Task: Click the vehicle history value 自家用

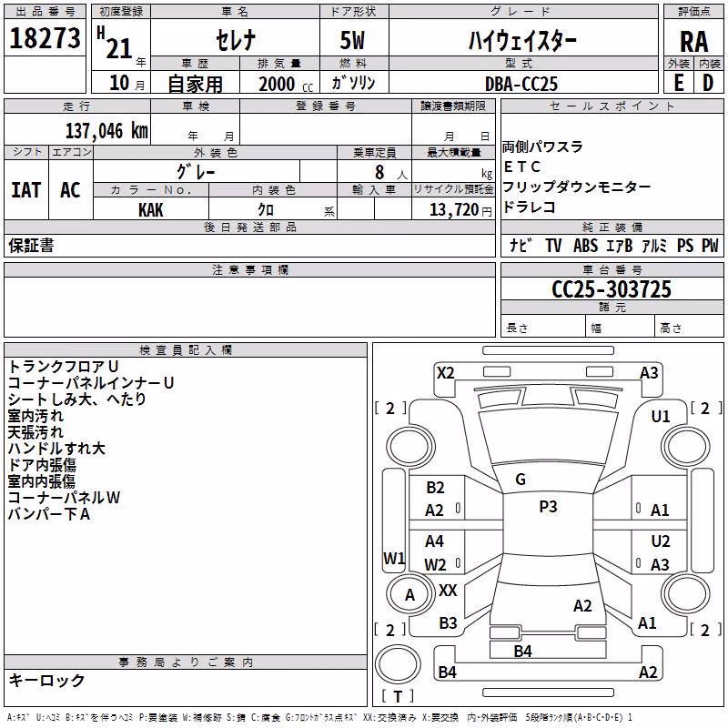Action: click(x=195, y=84)
